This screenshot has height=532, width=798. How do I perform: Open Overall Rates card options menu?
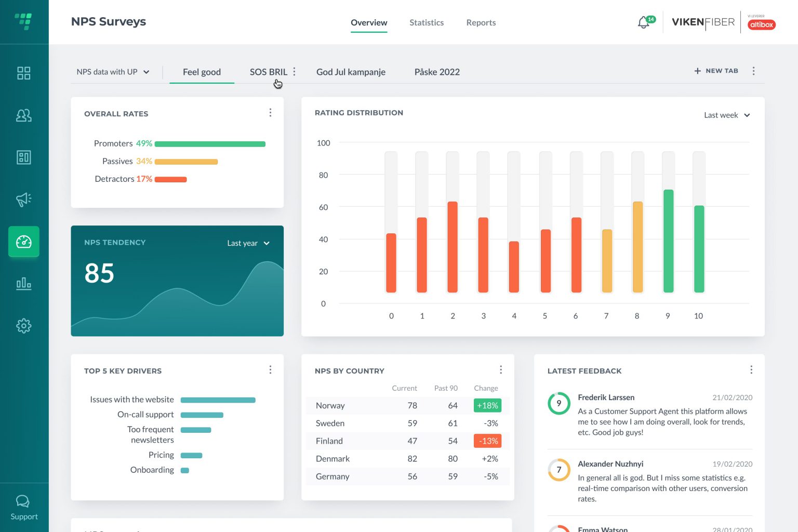pyautogui.click(x=270, y=113)
